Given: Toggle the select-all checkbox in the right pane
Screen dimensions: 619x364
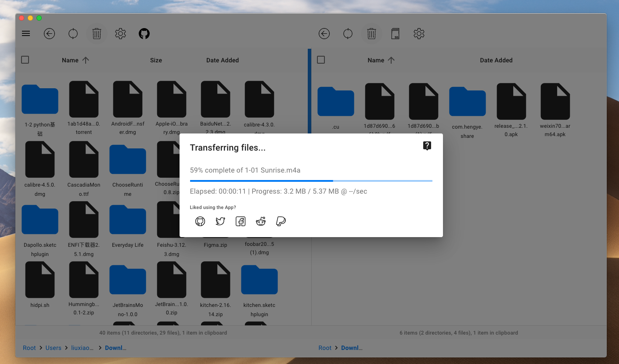Looking at the screenshot, I should (x=321, y=60).
